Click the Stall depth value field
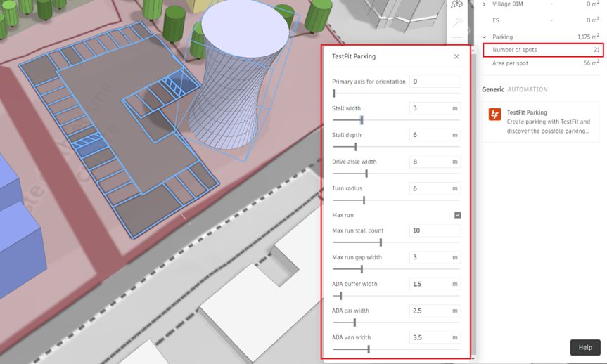Screen dimensions: 607x364 (435, 135)
